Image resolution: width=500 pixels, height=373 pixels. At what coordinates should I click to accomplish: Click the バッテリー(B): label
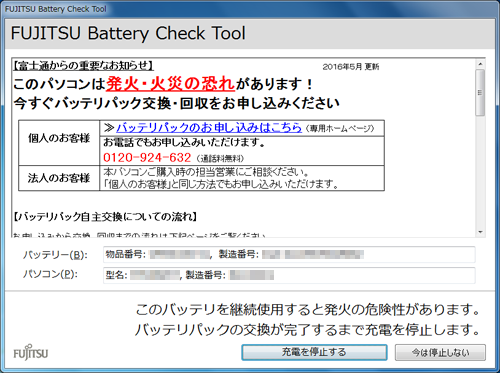tap(55, 255)
